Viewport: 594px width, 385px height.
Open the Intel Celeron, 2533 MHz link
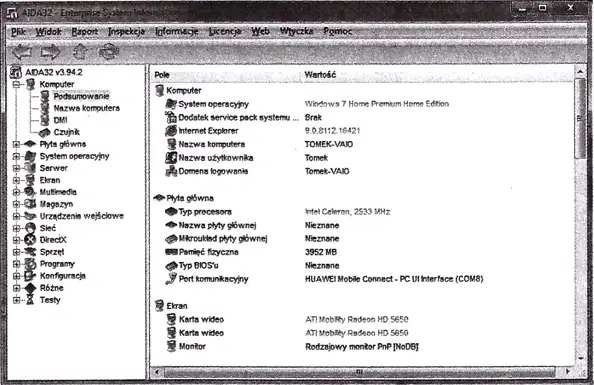pyautogui.click(x=347, y=211)
